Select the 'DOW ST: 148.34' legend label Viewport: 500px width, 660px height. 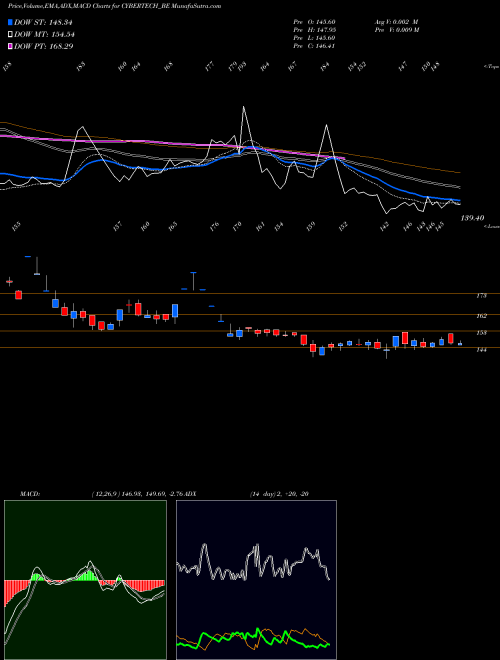point(43,22)
